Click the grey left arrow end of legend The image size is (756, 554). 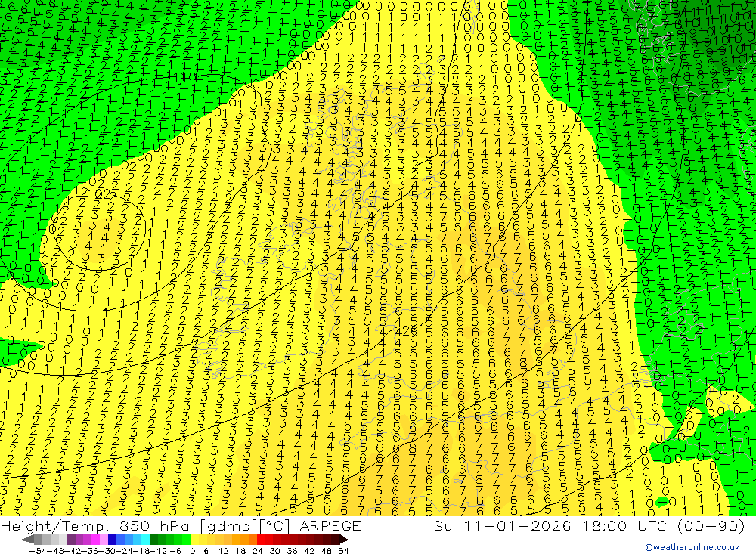27,540
